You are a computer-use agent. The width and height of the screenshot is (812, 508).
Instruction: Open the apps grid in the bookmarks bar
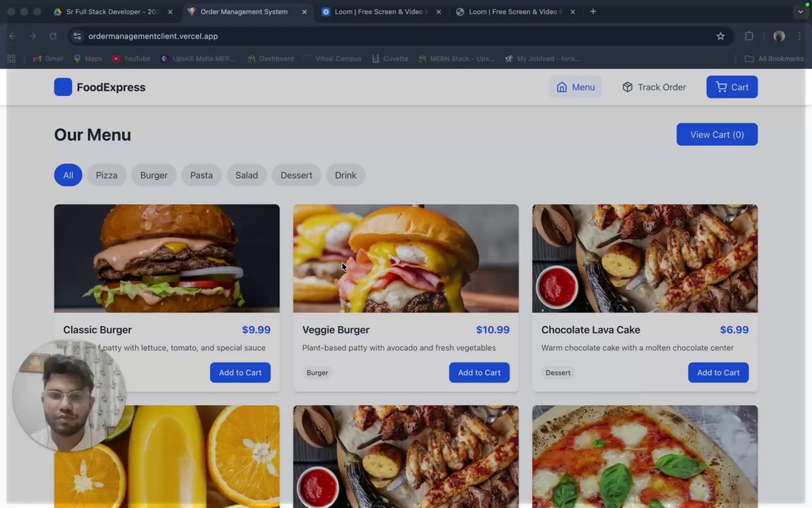11,59
